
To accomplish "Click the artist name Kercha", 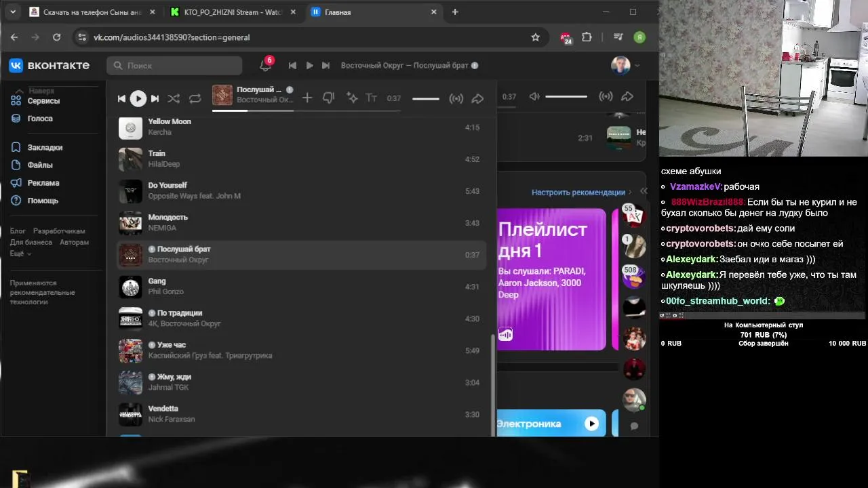I will 160,132.
